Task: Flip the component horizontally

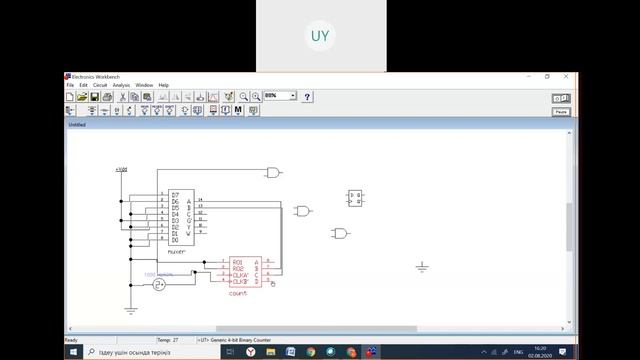Action: (175, 97)
